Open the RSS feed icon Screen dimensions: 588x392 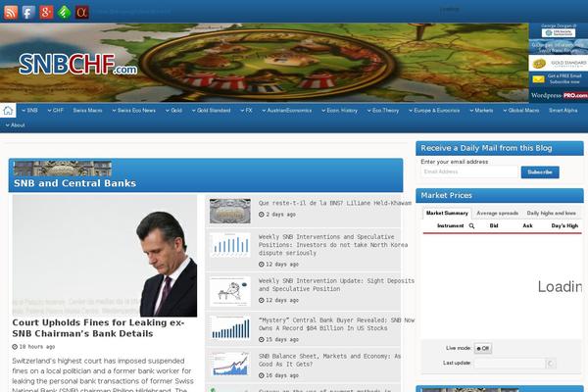coord(11,13)
